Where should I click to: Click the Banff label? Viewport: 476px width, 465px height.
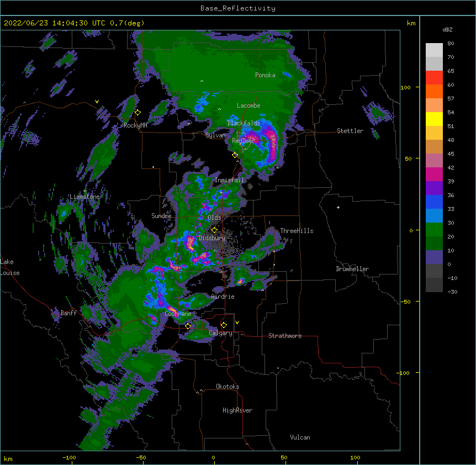click(68, 313)
